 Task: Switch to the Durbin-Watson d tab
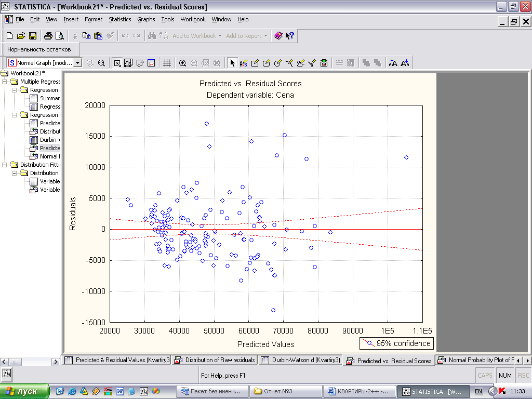click(301, 360)
